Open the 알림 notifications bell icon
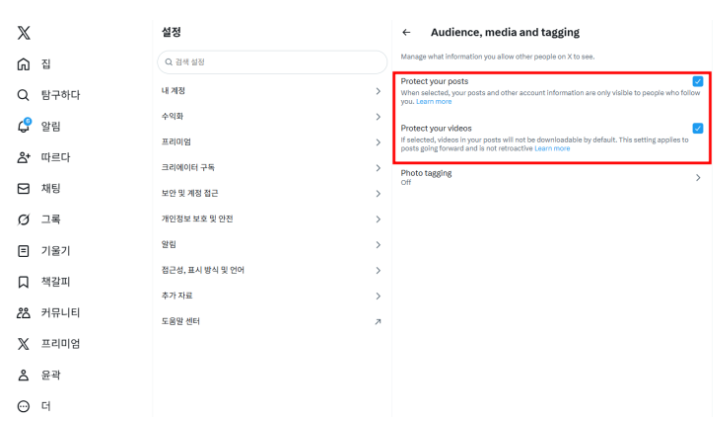 23,126
